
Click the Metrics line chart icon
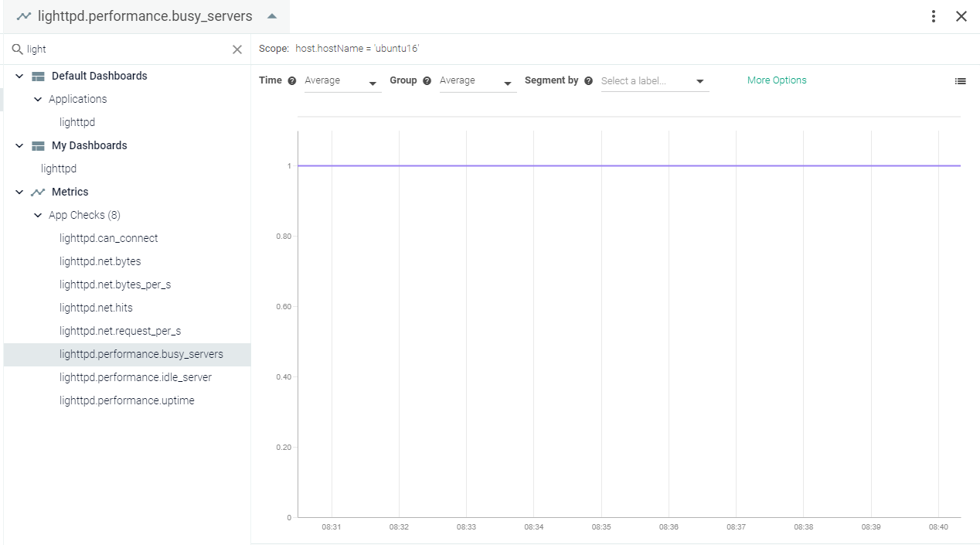point(38,192)
